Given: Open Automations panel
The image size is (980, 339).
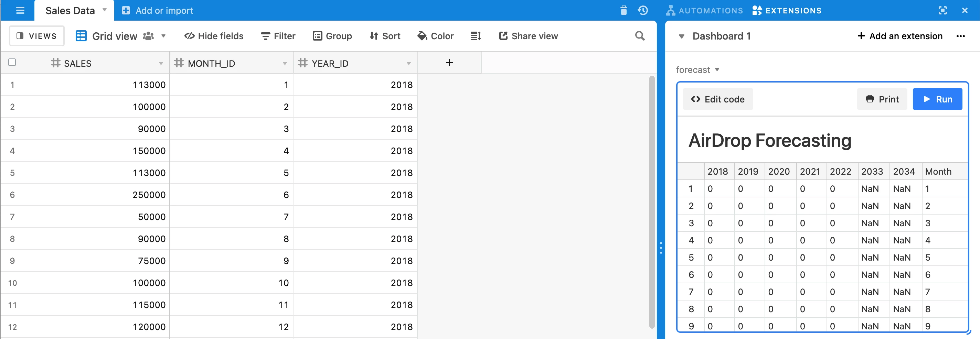Looking at the screenshot, I should click(x=704, y=11).
